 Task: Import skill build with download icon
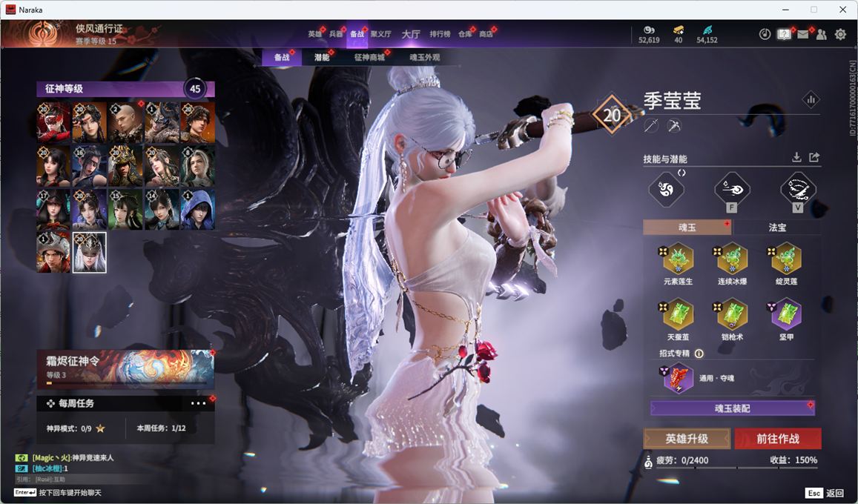pos(796,157)
